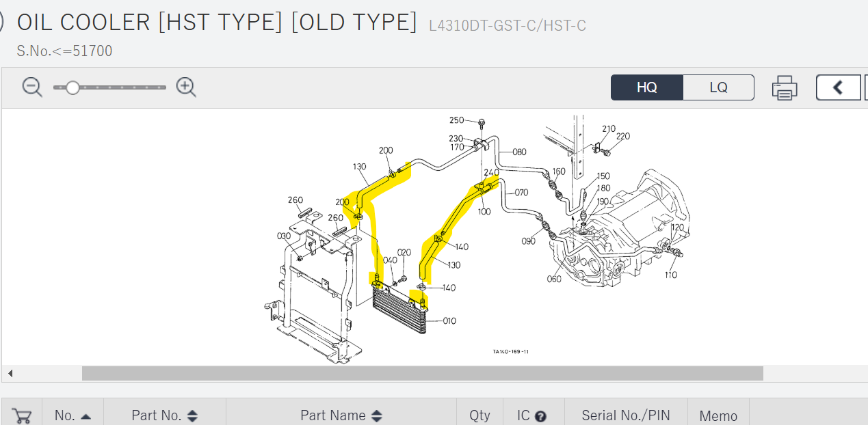
Task: Click the Qty column header
Action: [479, 415]
